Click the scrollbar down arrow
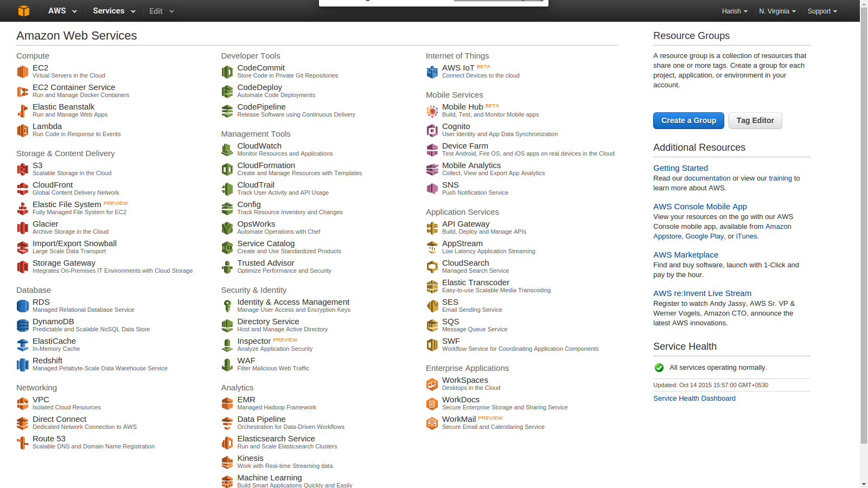 pyautogui.click(x=864, y=484)
